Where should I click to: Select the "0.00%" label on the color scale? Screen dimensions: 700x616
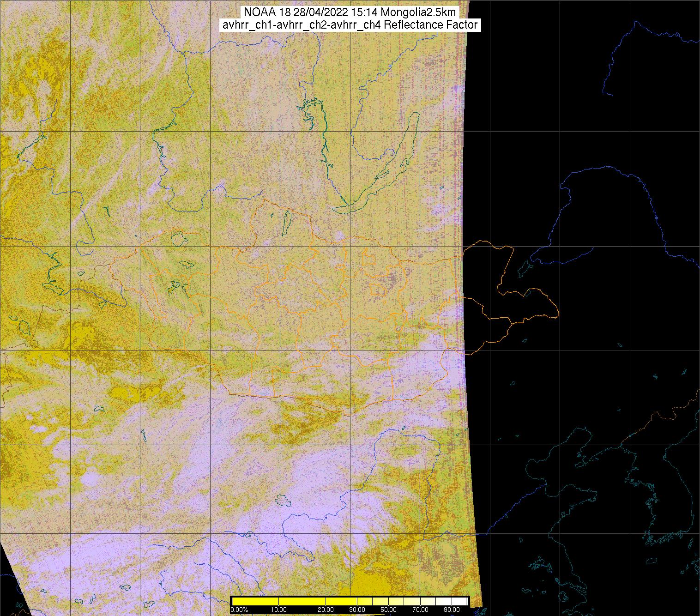coord(239,610)
